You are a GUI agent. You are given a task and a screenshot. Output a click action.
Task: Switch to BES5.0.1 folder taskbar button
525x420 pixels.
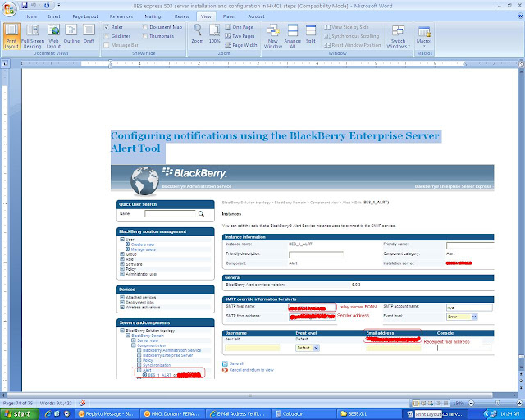point(369,414)
